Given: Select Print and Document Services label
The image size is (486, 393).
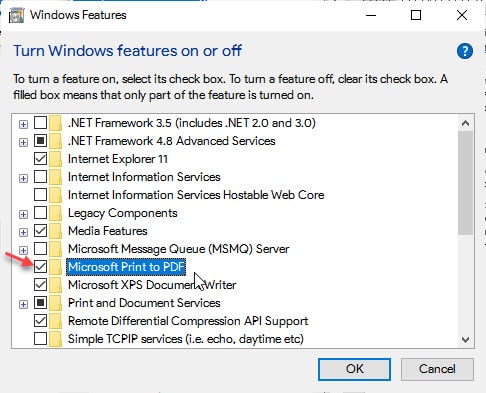Looking at the screenshot, I should [144, 303].
